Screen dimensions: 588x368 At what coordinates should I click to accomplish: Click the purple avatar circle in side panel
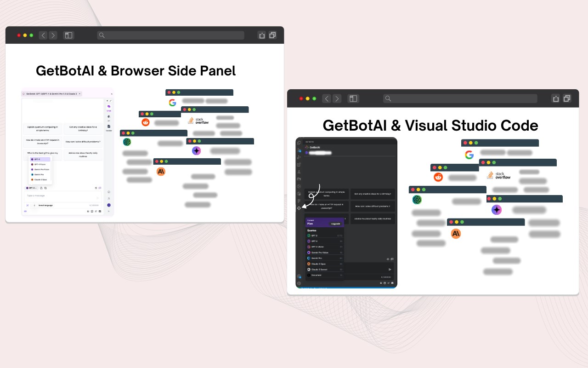(109, 205)
